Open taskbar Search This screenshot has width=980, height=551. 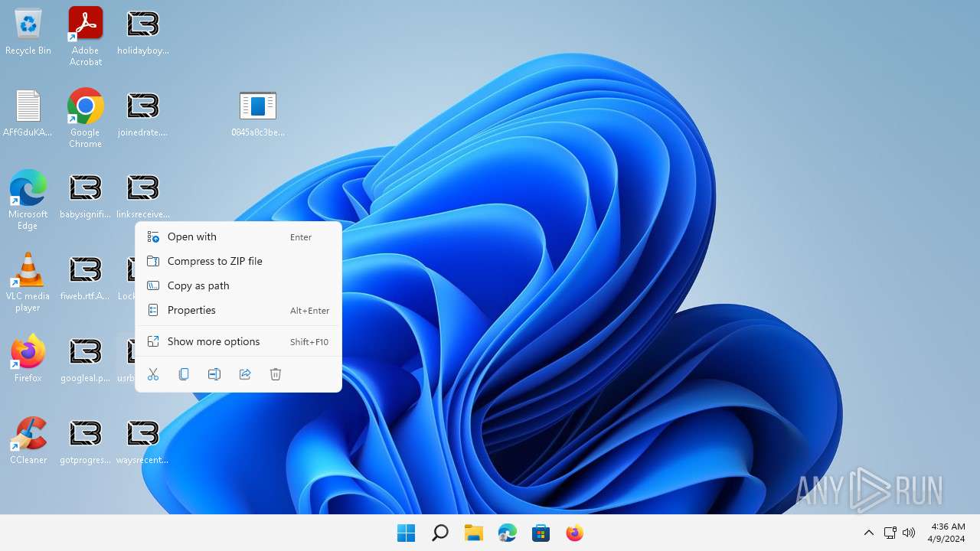tap(439, 533)
